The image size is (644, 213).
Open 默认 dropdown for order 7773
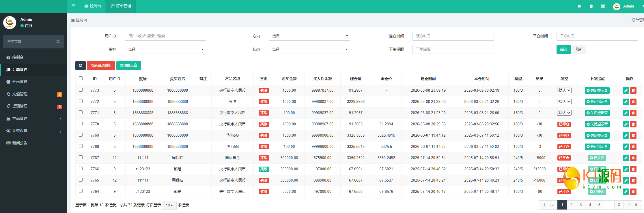[x=564, y=91]
